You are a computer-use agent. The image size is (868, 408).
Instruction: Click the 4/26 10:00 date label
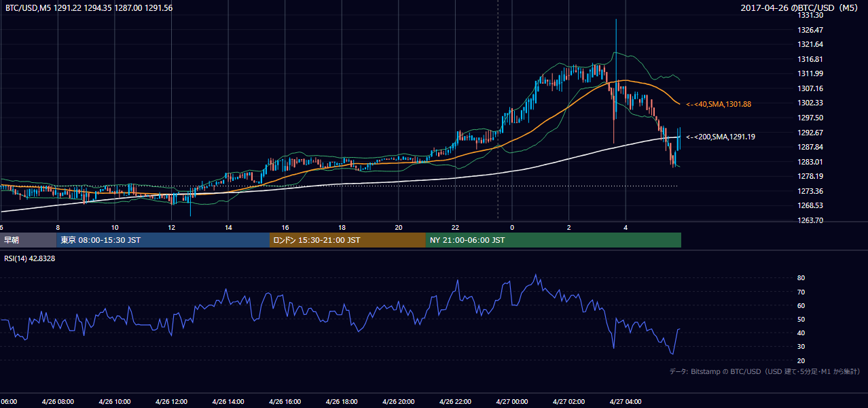115,402
